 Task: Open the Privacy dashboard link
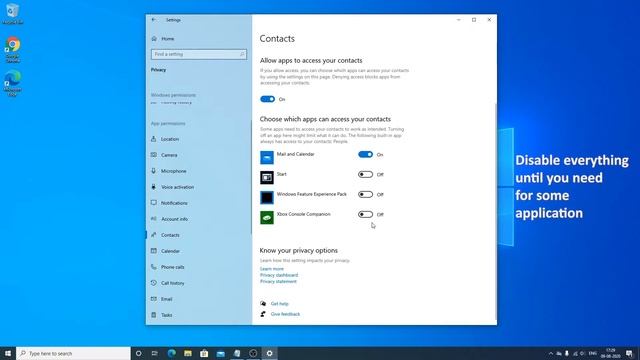[279, 275]
